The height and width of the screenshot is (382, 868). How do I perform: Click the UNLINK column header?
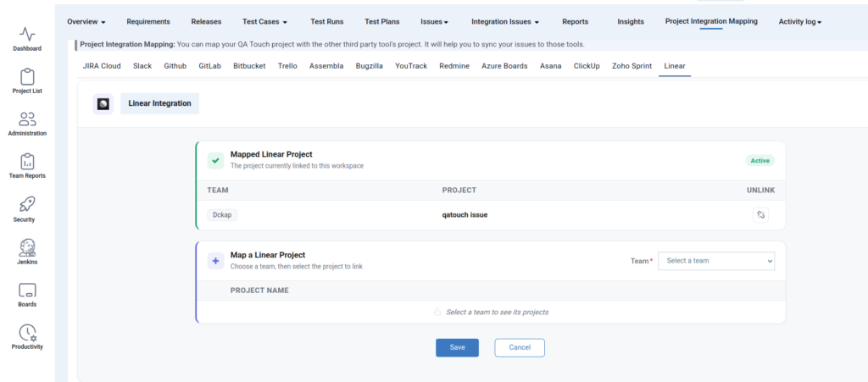760,191
